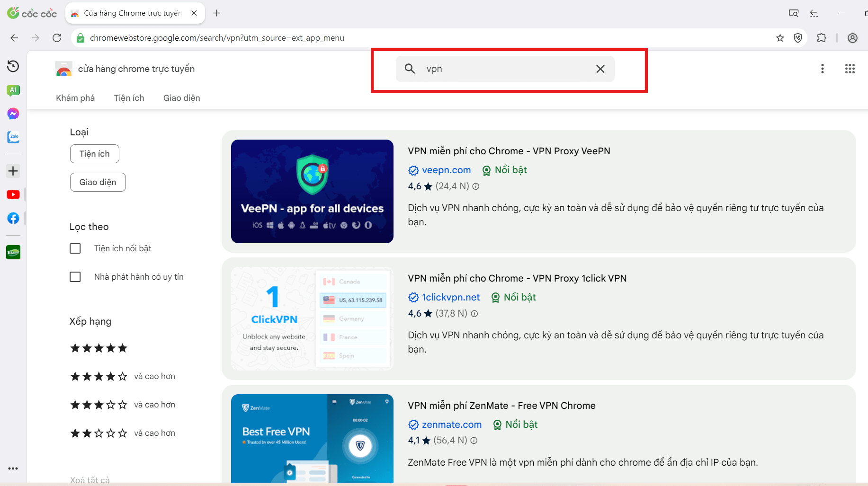The height and width of the screenshot is (486, 868).
Task: Bookmark this page with star icon
Action: click(x=780, y=38)
